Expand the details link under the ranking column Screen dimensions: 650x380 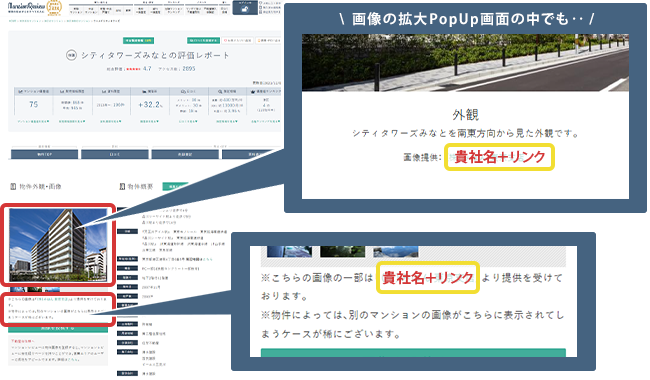(266, 121)
